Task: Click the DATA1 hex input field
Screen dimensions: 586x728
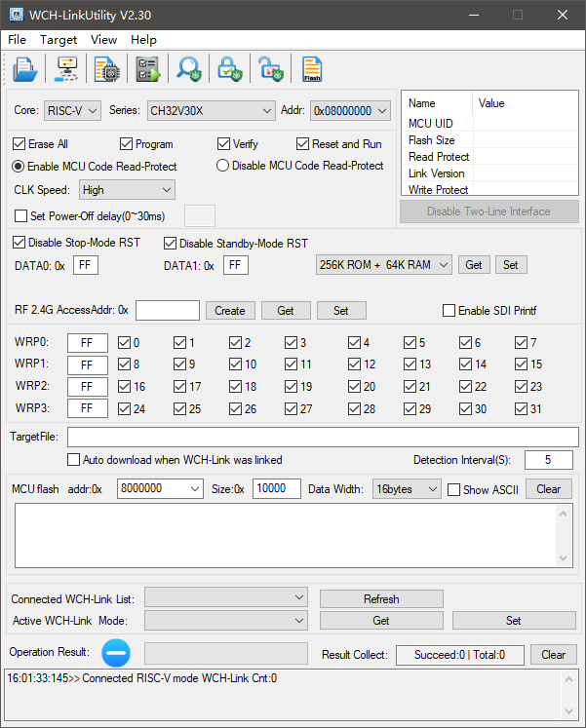Action: tap(236, 265)
